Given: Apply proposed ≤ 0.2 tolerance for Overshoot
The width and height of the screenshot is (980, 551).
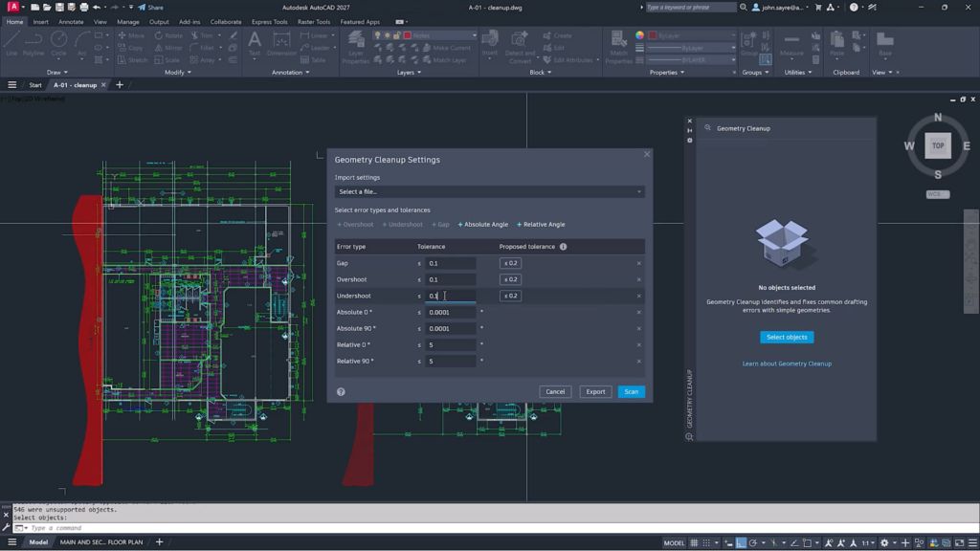Looking at the screenshot, I should pyautogui.click(x=510, y=279).
